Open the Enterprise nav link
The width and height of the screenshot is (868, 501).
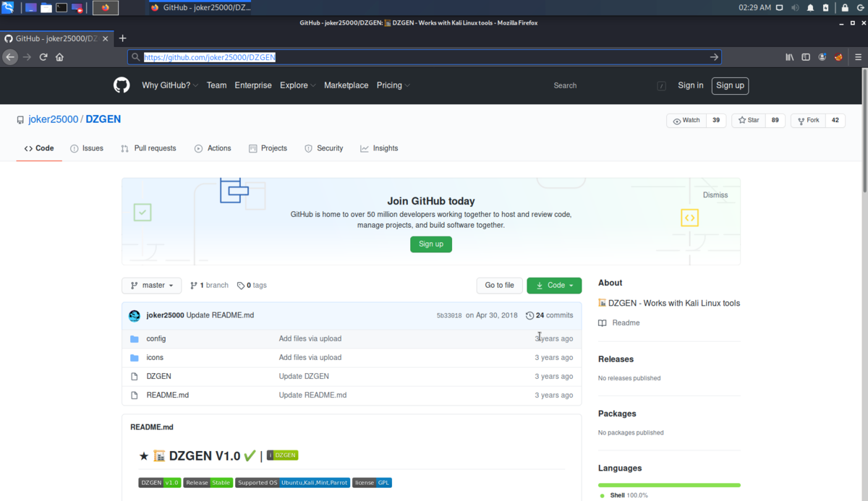253,85
